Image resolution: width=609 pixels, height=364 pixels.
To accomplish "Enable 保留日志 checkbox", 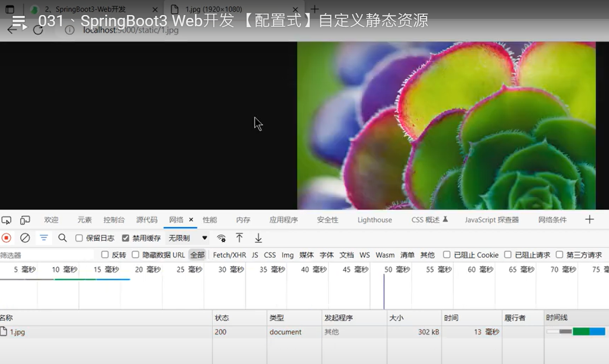I will [x=79, y=238].
